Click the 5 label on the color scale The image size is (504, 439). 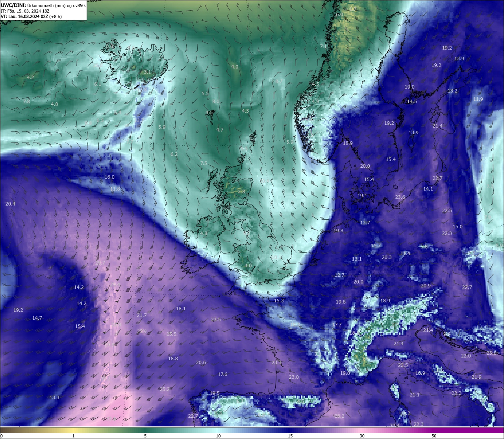(x=145, y=436)
